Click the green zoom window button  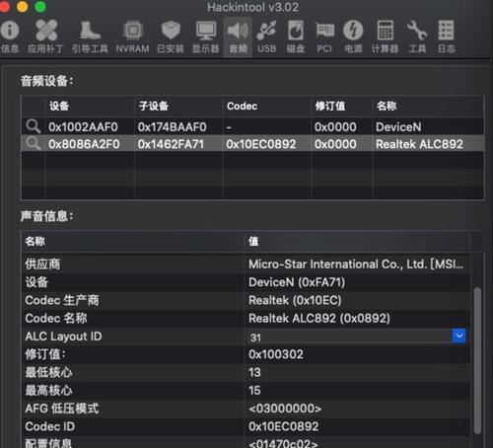pyautogui.click(x=40, y=7)
